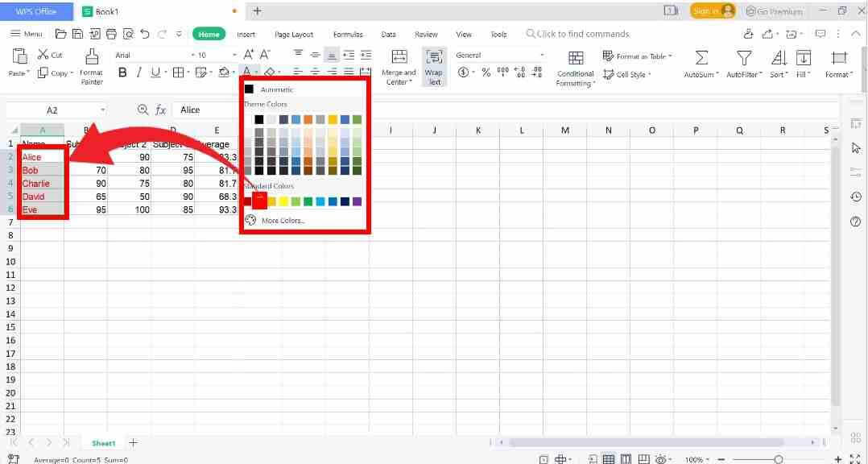Toggle italic formatting

point(137,72)
